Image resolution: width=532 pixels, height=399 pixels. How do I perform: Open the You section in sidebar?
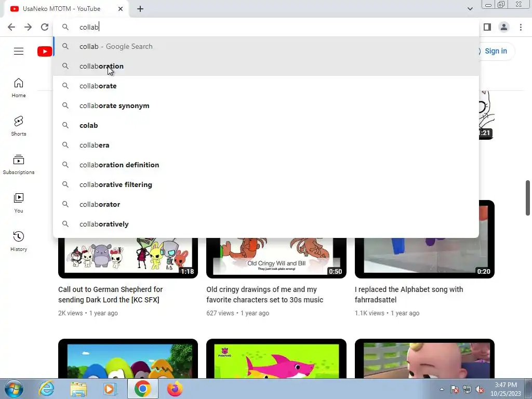coord(19,203)
